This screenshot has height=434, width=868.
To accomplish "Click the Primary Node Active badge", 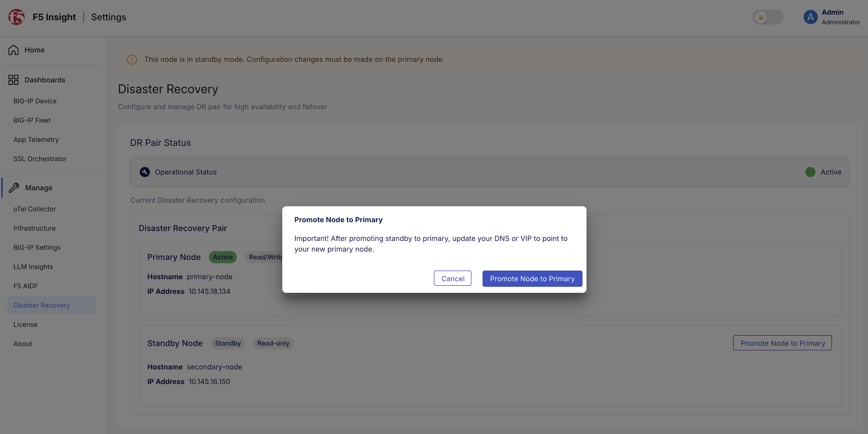I will click(x=223, y=257).
